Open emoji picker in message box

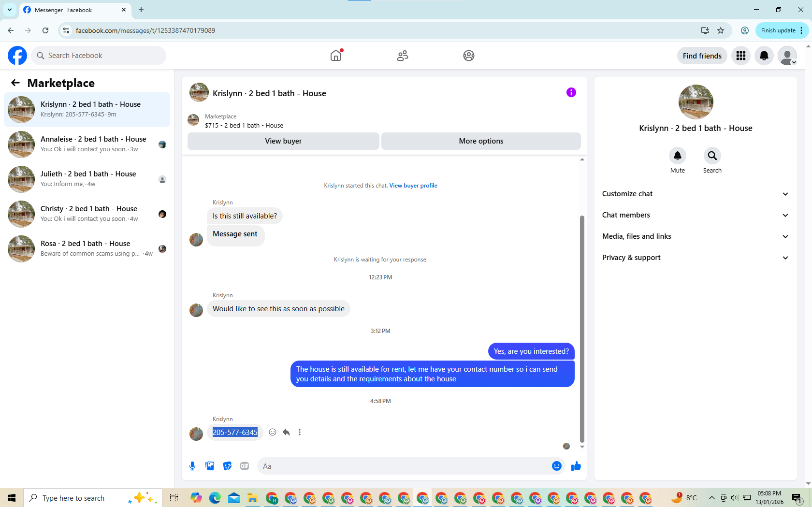pyautogui.click(x=557, y=466)
